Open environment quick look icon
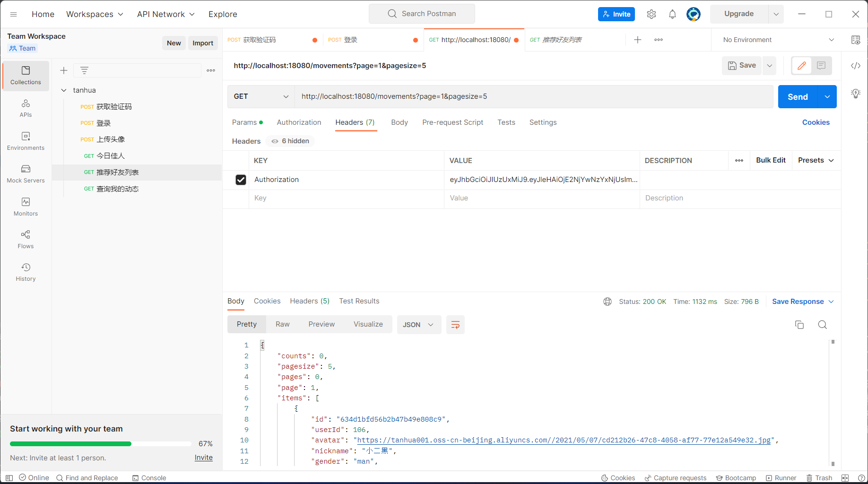 click(856, 40)
